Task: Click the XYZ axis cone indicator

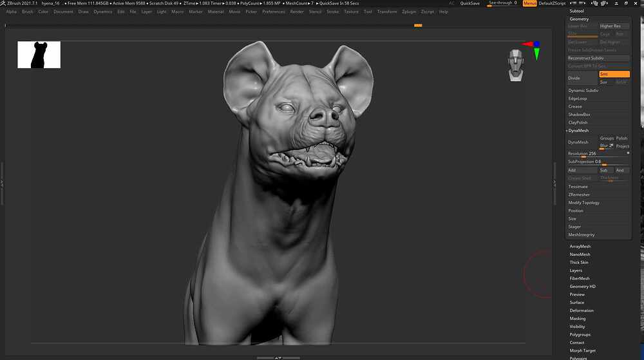Action: 533,49
